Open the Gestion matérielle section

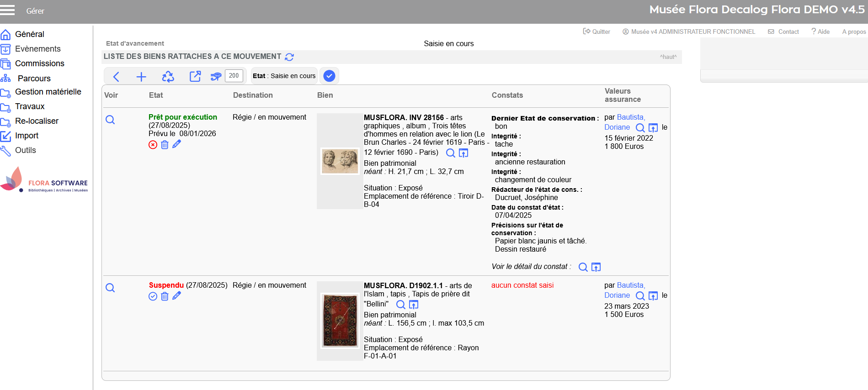pyautogui.click(x=48, y=92)
